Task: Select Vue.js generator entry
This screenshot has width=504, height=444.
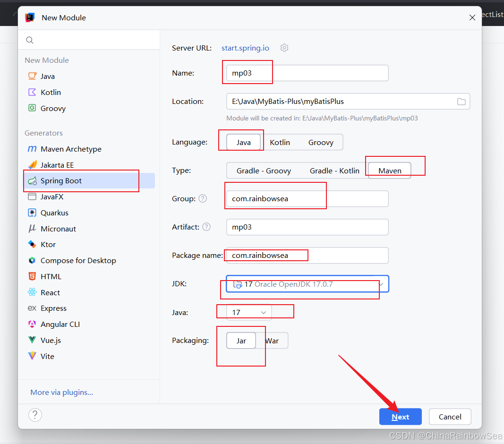Action: click(89, 340)
